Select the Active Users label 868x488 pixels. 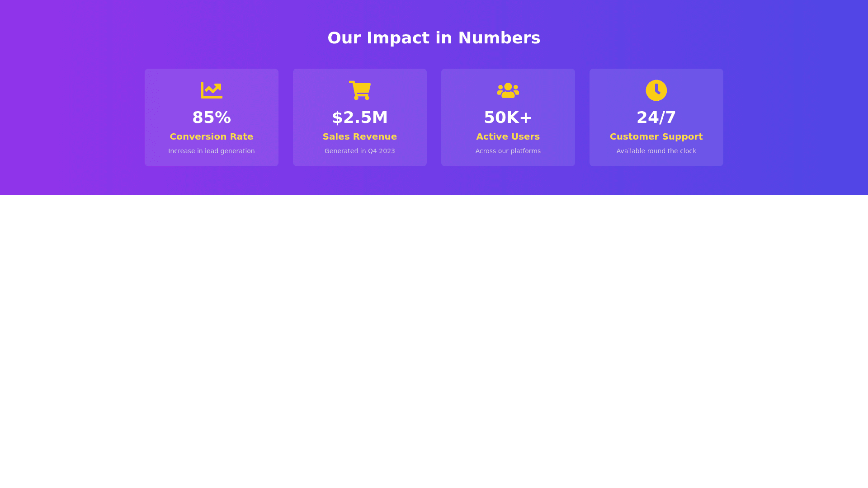508,136
